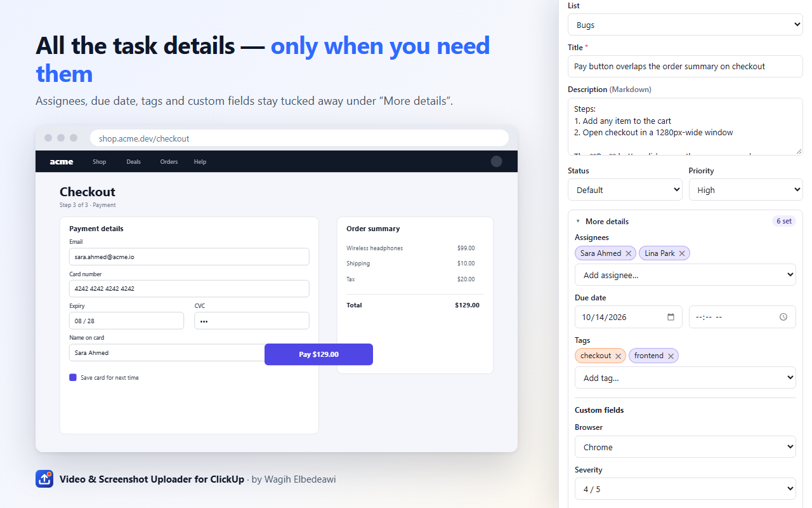Click the Wireless headphones $99.00 price
The height and width of the screenshot is (508, 812).
click(x=466, y=248)
